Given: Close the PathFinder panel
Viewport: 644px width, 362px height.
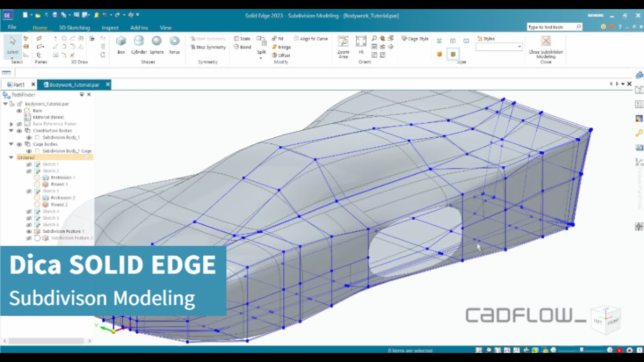Looking at the screenshot, I should [89, 95].
